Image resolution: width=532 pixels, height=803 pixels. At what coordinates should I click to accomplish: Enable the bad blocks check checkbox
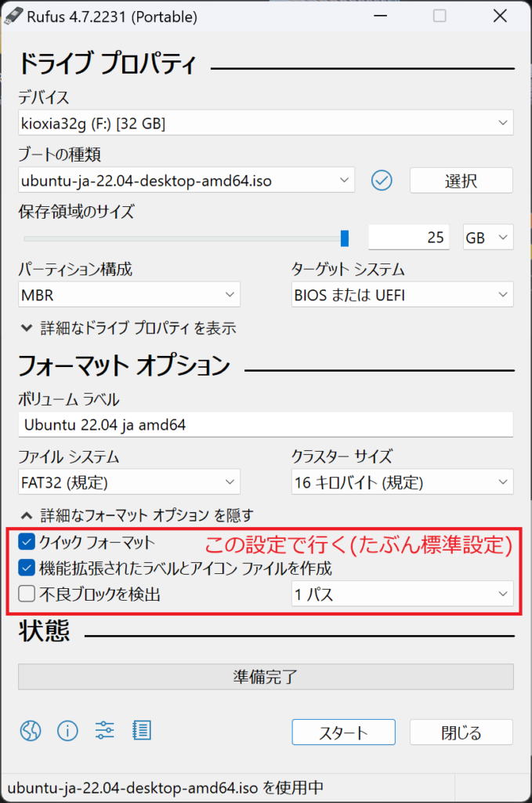(x=27, y=594)
